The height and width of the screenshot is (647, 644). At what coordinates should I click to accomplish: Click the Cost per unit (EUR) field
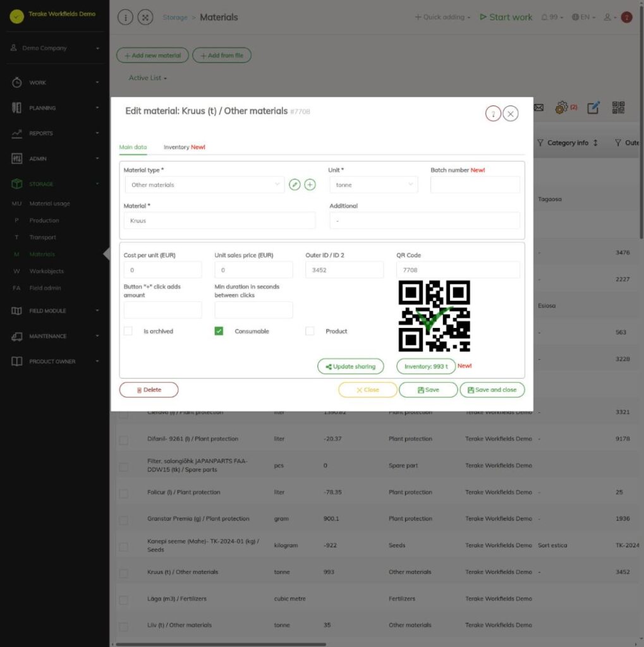(x=162, y=270)
